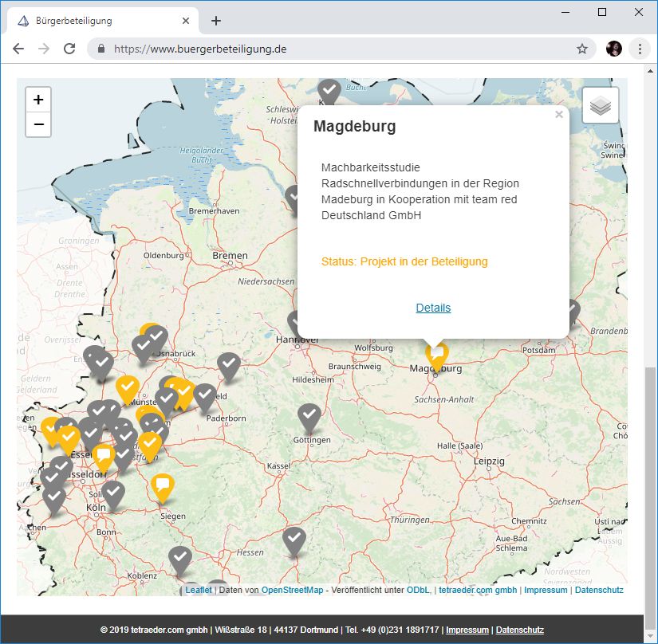658x644 pixels.
Task: Close the Magdeburg popup
Action: point(558,115)
